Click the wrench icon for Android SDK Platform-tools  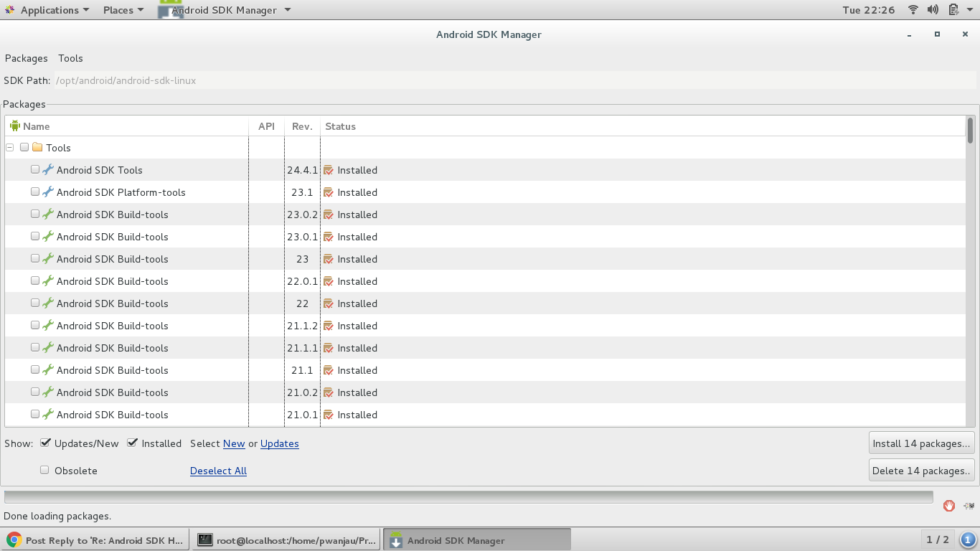(48, 192)
